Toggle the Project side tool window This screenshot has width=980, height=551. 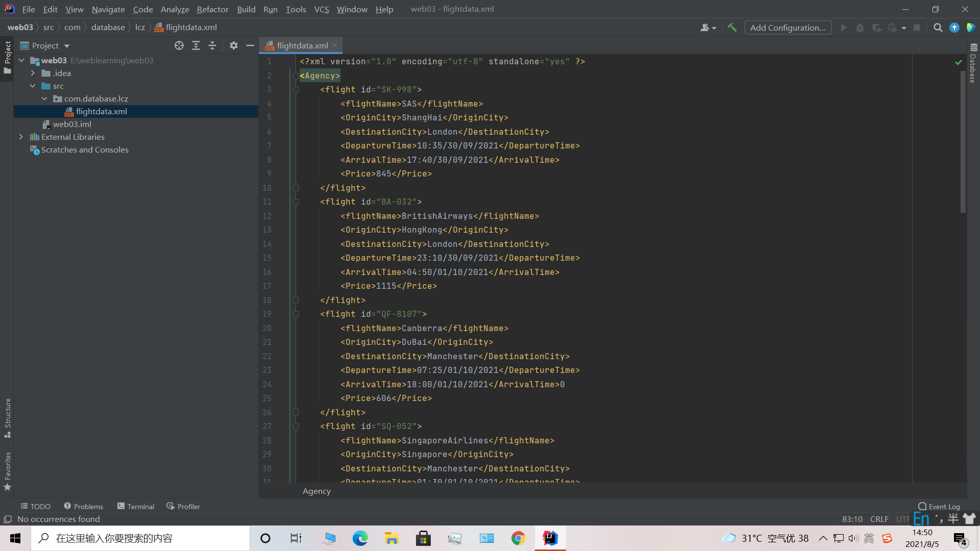[7, 57]
